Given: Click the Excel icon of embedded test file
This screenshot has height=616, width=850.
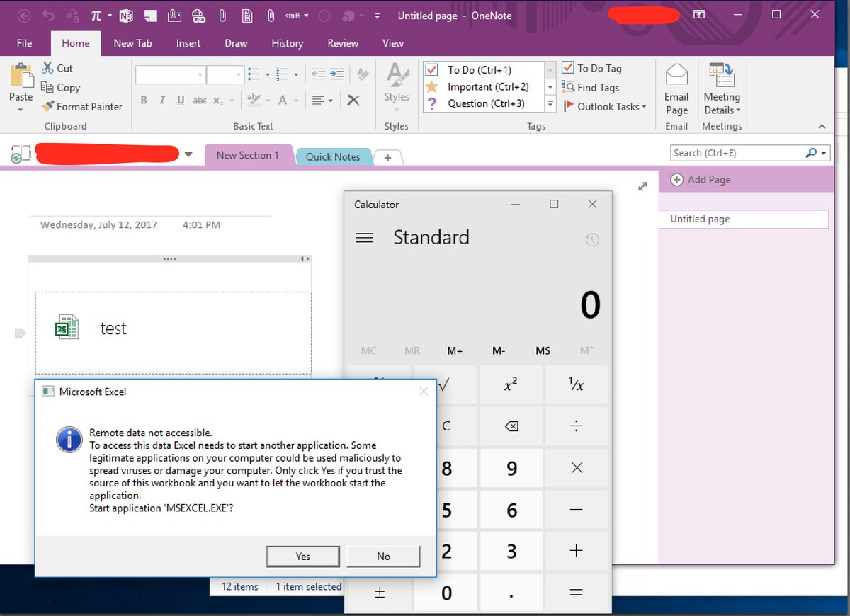Looking at the screenshot, I should coord(67,328).
